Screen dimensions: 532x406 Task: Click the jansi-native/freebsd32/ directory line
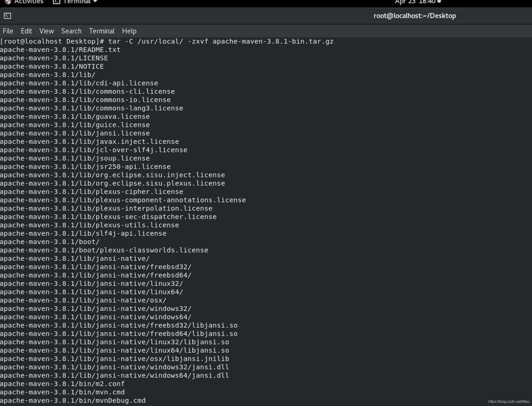pyautogui.click(x=96, y=267)
